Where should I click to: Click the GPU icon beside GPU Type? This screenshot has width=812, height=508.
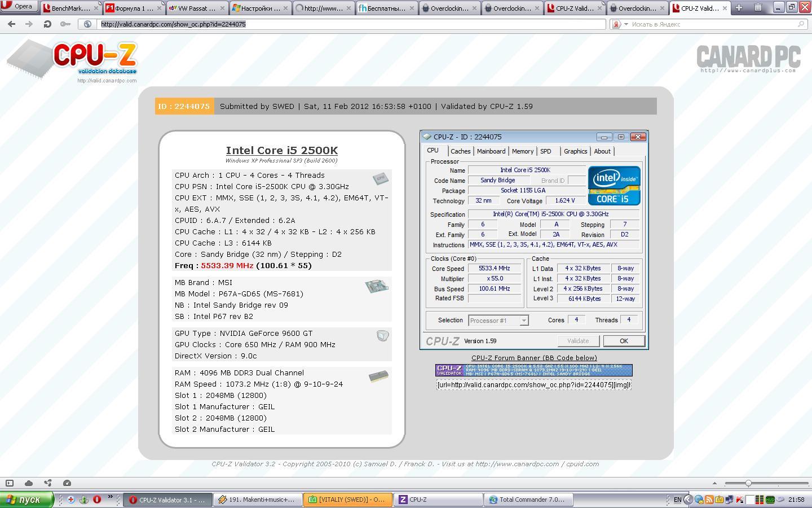[383, 336]
